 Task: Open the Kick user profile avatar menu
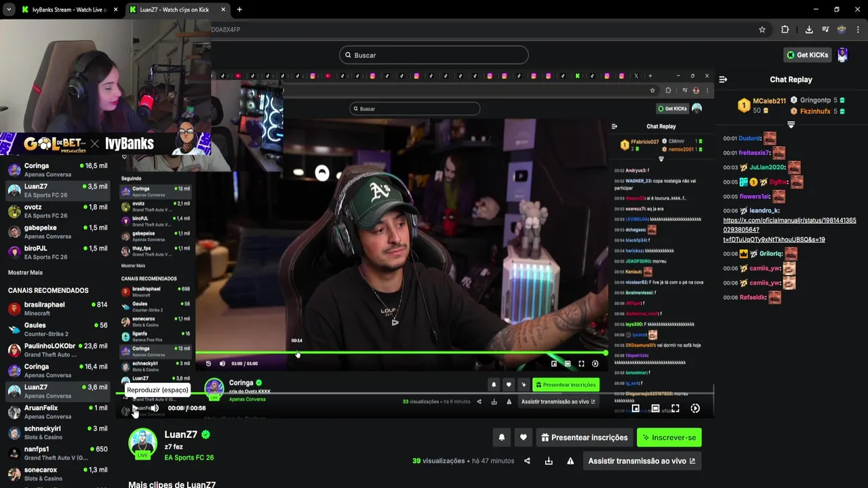842,55
